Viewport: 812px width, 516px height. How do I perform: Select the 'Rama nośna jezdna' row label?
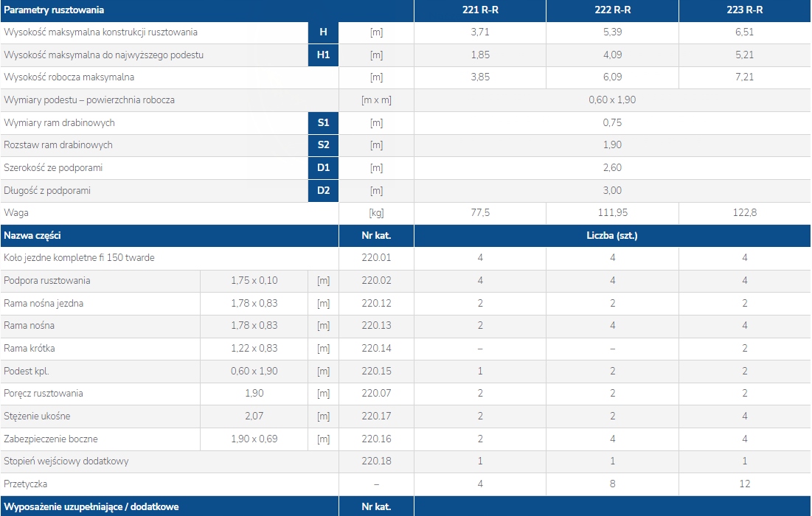pos(44,303)
